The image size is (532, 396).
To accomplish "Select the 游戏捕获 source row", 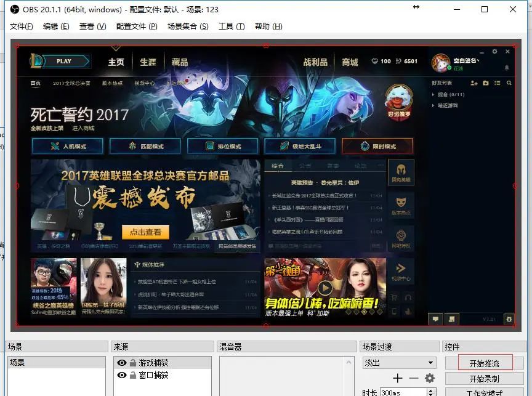I will tap(163, 363).
